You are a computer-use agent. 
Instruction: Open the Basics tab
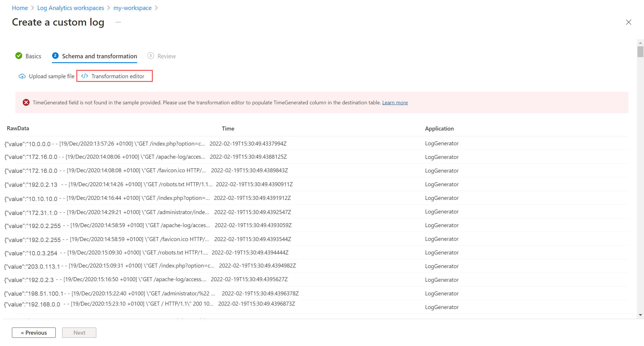pyautogui.click(x=33, y=56)
